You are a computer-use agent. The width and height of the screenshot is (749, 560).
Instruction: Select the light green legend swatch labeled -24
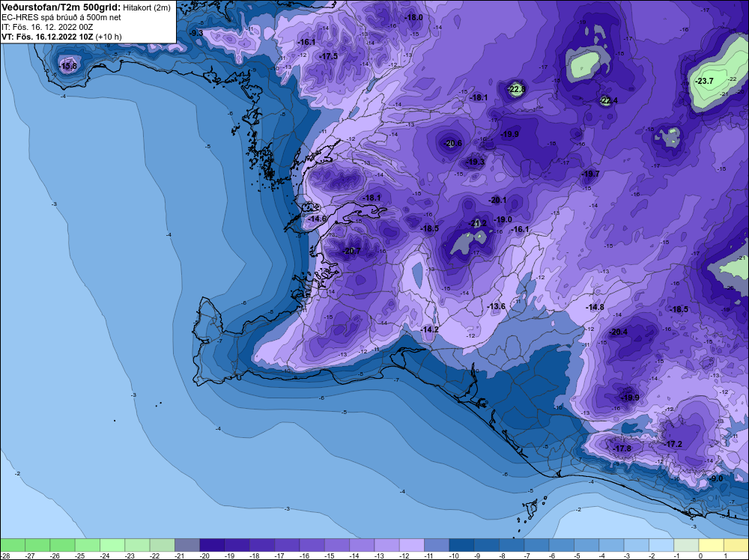point(112,545)
